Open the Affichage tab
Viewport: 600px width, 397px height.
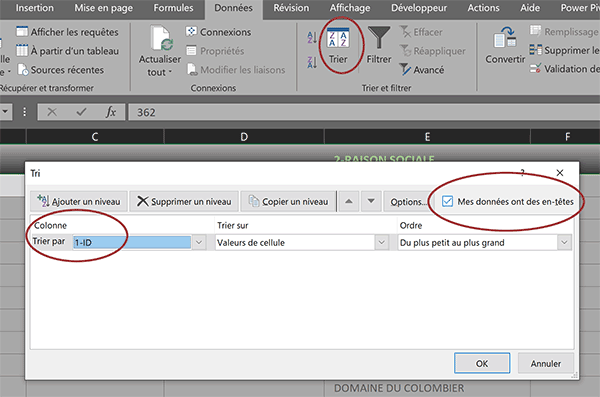[x=350, y=8]
